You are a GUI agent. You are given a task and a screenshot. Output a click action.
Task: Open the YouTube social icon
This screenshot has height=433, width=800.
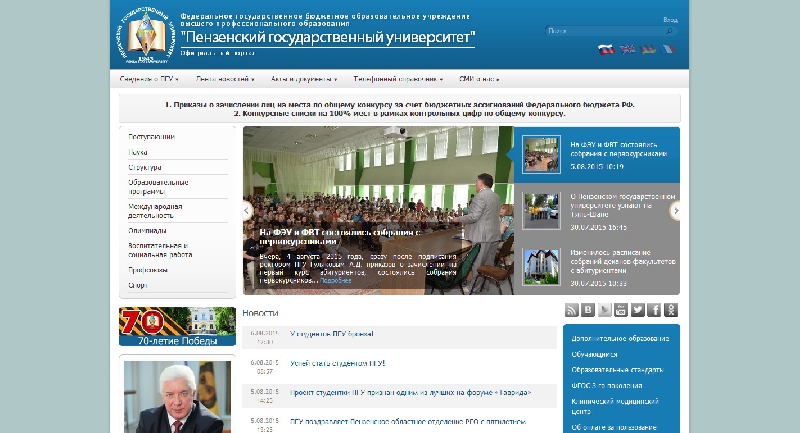[x=621, y=310]
